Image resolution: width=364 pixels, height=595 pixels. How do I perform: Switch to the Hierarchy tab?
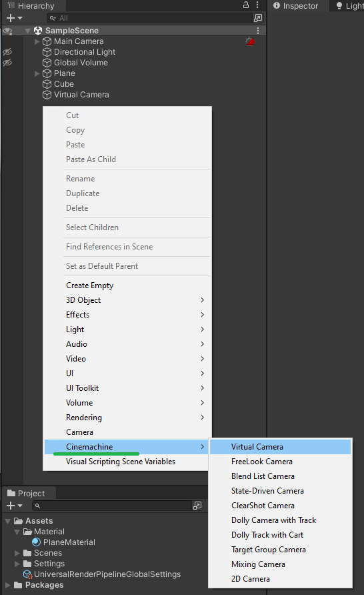32,6
